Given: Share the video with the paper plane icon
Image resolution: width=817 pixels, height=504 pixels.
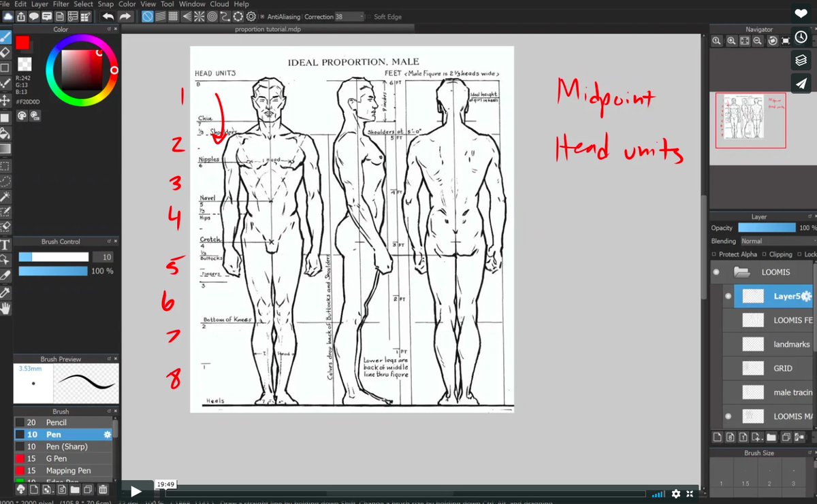Looking at the screenshot, I should pyautogui.click(x=801, y=83).
